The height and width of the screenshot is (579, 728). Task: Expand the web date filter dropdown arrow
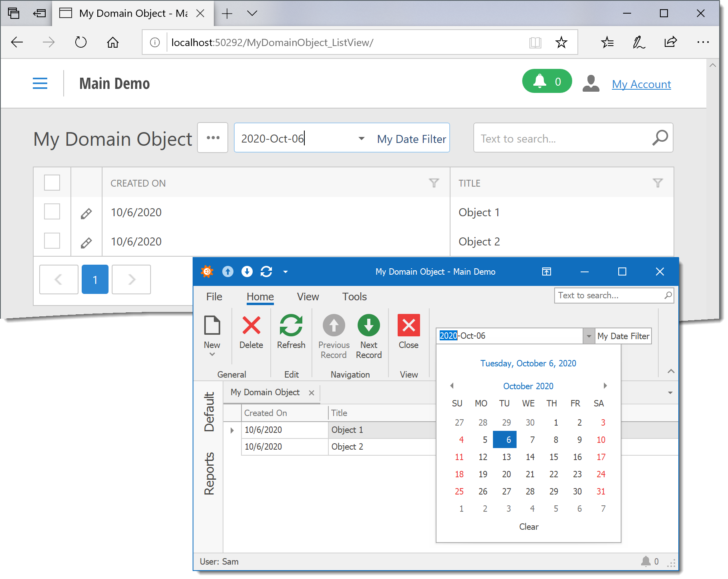(361, 139)
